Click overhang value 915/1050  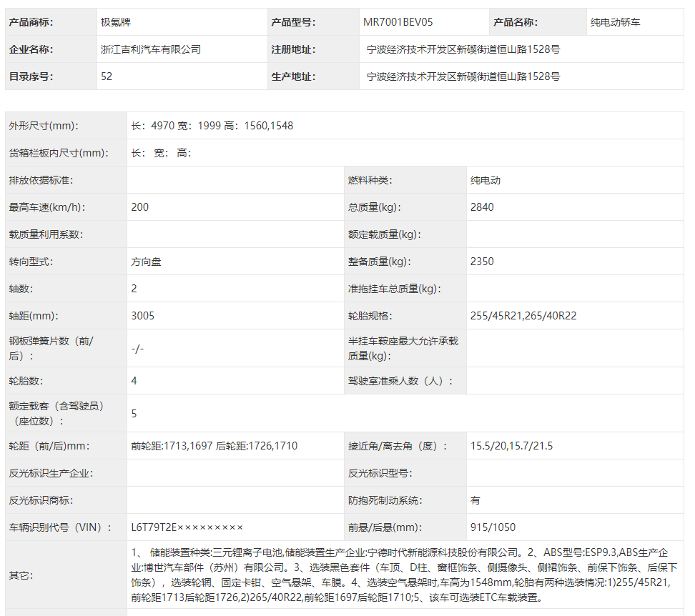pos(493,527)
